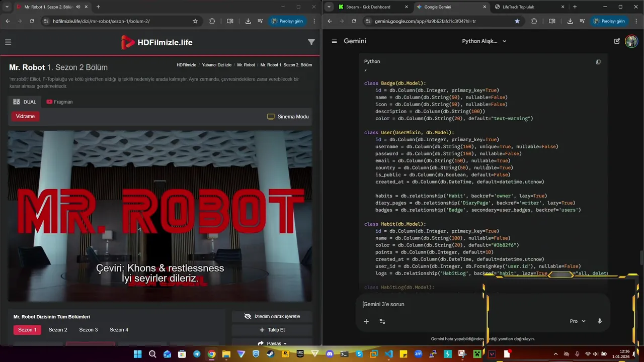Open the Yabancı Dizi izle breadcrumb link
Image resolution: width=644 pixels, height=362 pixels.
click(217, 65)
